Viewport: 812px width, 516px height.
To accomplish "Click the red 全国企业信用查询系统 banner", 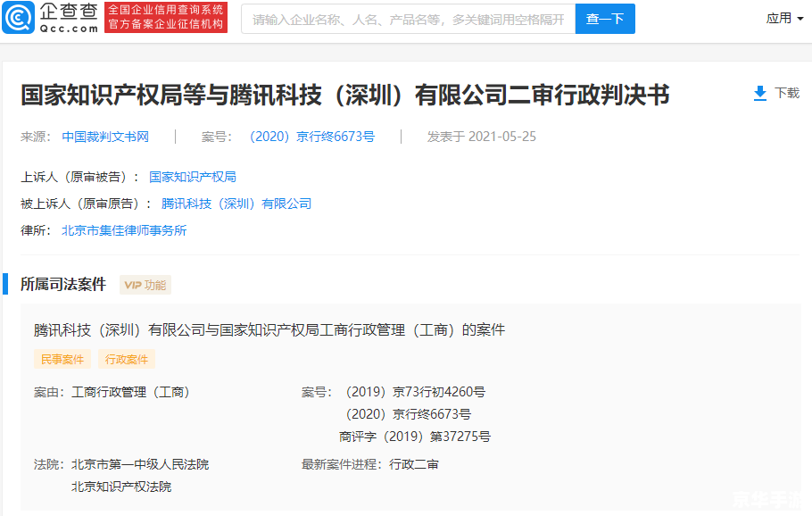I will pyautogui.click(x=166, y=17).
